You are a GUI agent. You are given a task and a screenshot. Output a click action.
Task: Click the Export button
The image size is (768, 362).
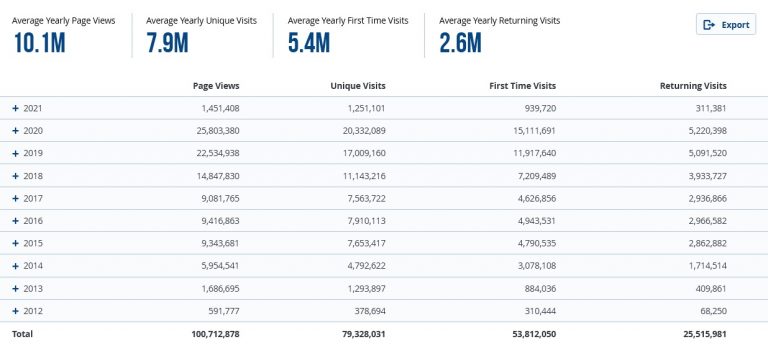[726, 24]
